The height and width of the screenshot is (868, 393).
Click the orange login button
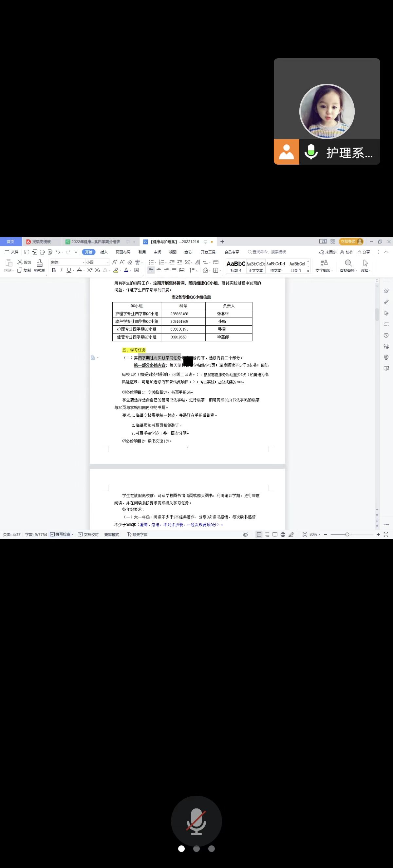point(350,242)
